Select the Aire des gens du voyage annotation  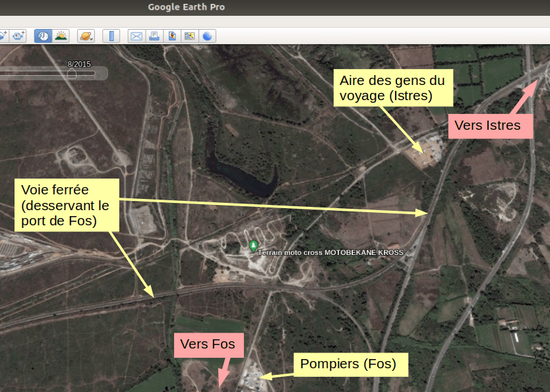point(394,88)
